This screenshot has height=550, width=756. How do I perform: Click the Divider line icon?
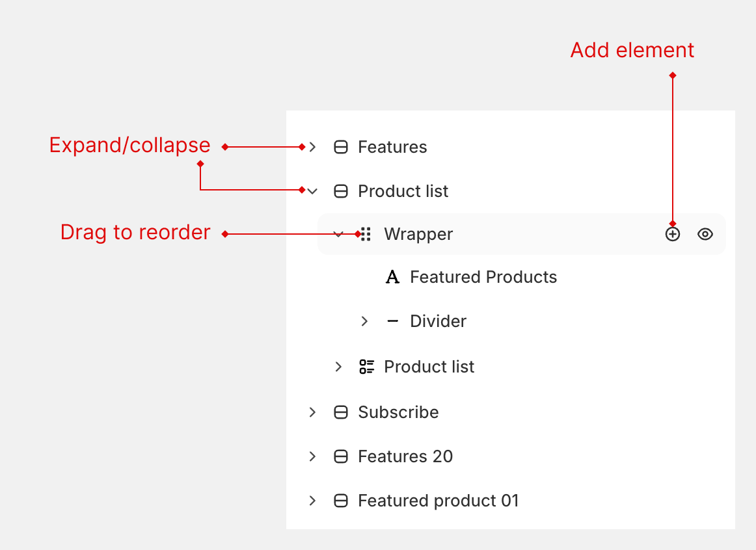coord(392,321)
